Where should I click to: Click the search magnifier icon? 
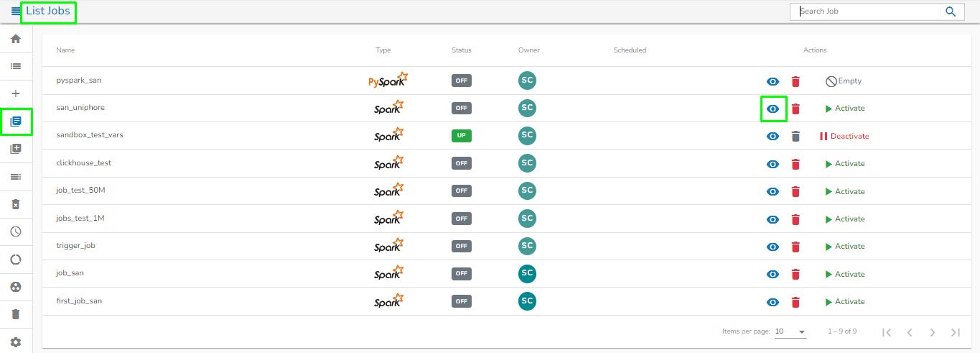click(951, 12)
